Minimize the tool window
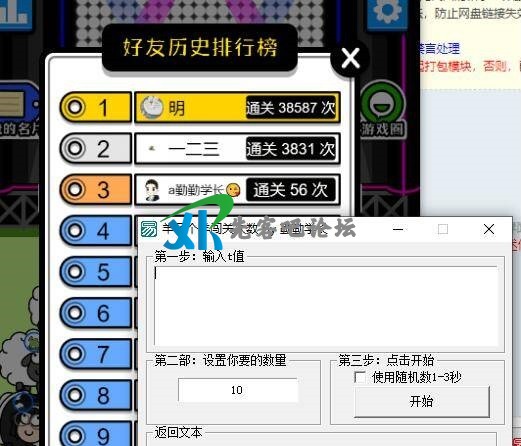521x446 pixels. coord(398,229)
